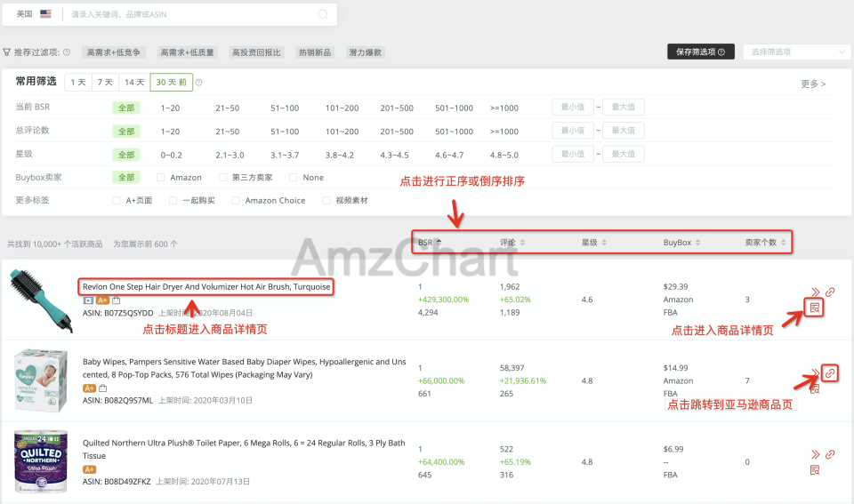Click the Pampers baby wipes thumbnail
Viewport: 854px width, 504px height.
pyautogui.click(x=41, y=380)
